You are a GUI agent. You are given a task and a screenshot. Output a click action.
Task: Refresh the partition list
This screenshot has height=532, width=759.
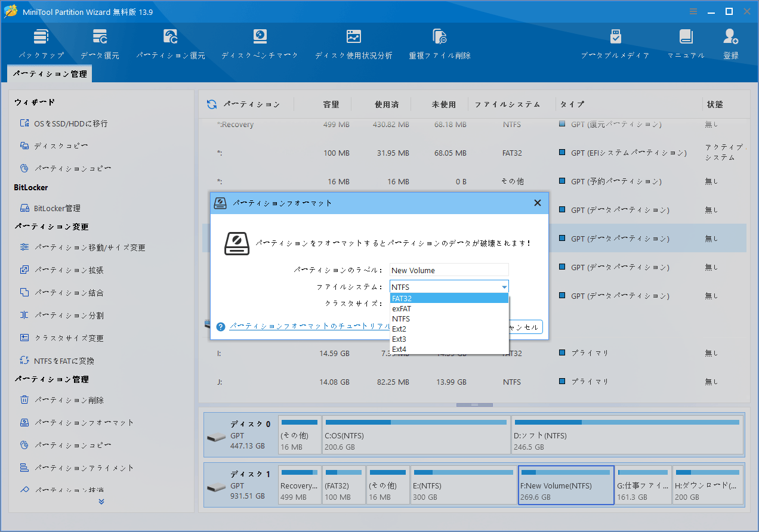pyautogui.click(x=212, y=104)
